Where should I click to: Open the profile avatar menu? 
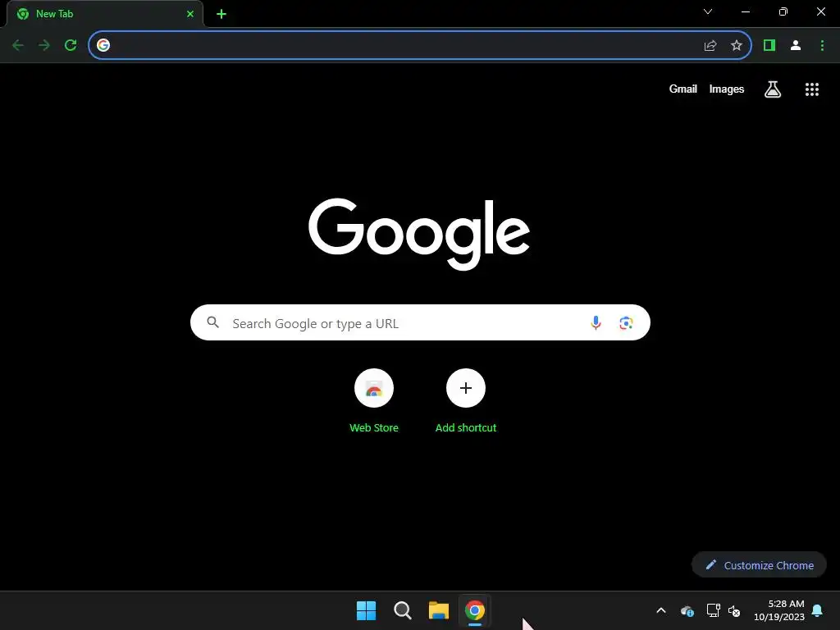[x=796, y=46]
